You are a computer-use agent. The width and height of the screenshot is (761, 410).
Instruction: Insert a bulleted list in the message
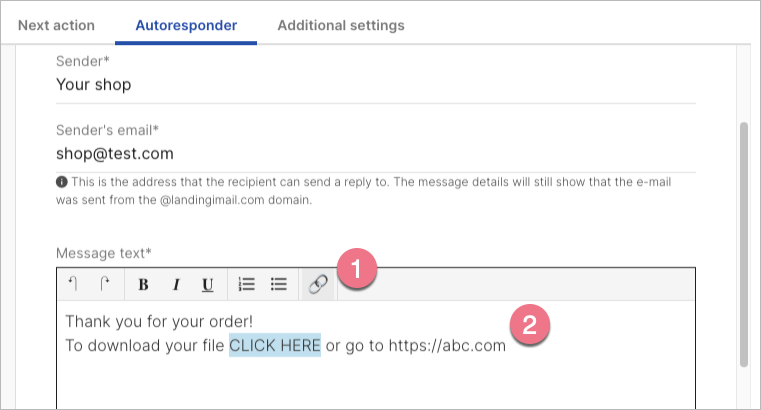280,285
